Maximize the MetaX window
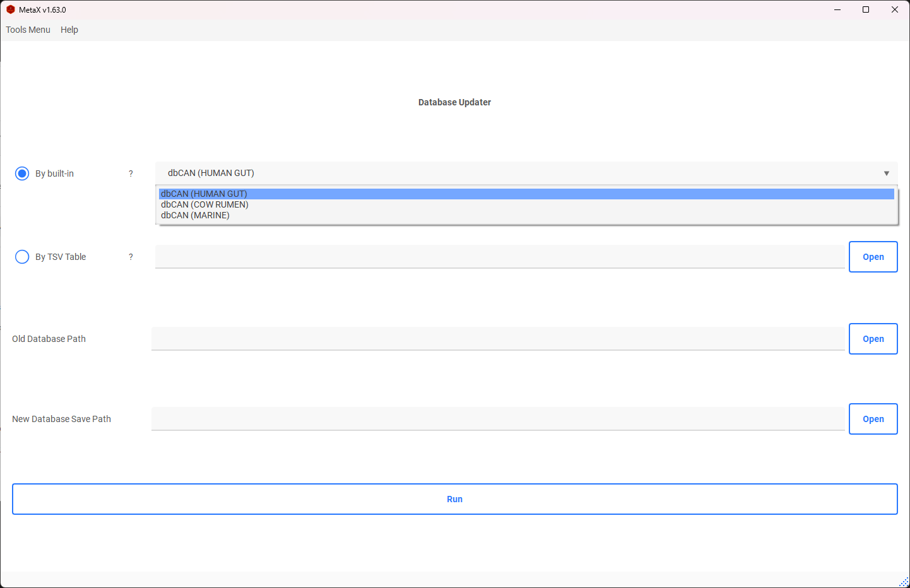 coord(866,9)
